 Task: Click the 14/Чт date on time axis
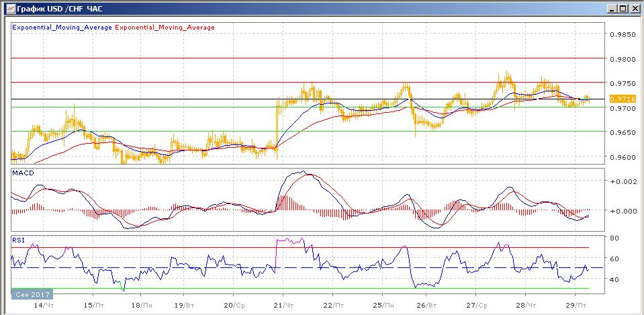tap(44, 304)
